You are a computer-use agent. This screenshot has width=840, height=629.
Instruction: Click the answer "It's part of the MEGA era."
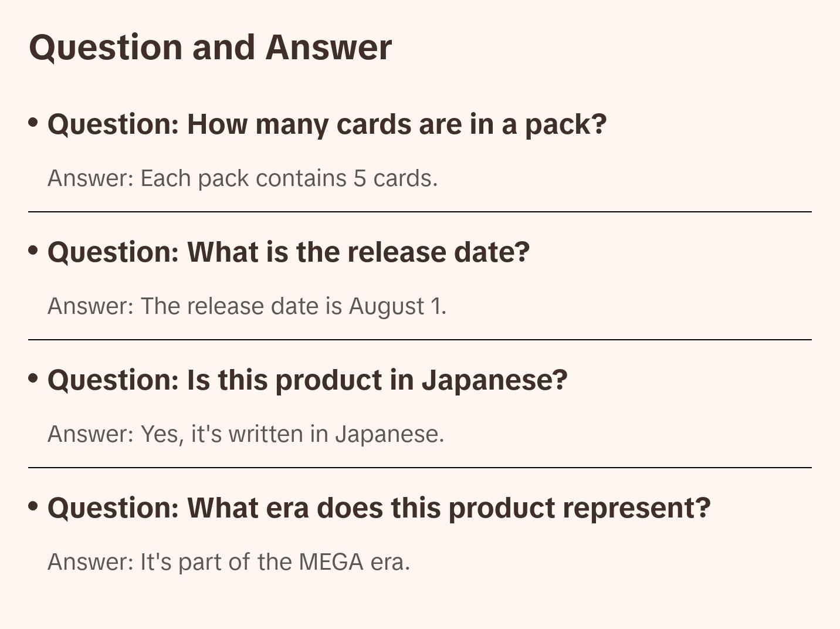click(228, 562)
